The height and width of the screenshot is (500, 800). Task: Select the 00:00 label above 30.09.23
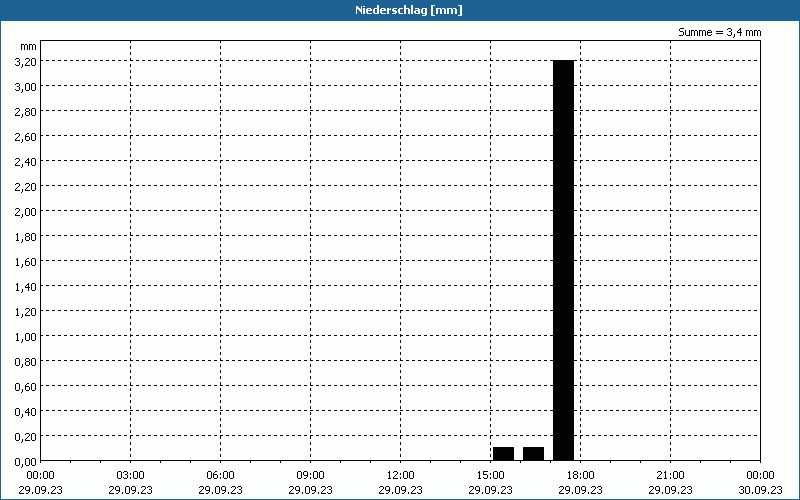(760, 475)
